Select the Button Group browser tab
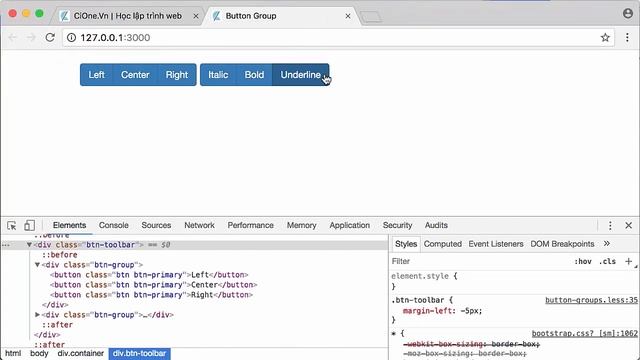The width and height of the screenshot is (640, 360). [282, 16]
